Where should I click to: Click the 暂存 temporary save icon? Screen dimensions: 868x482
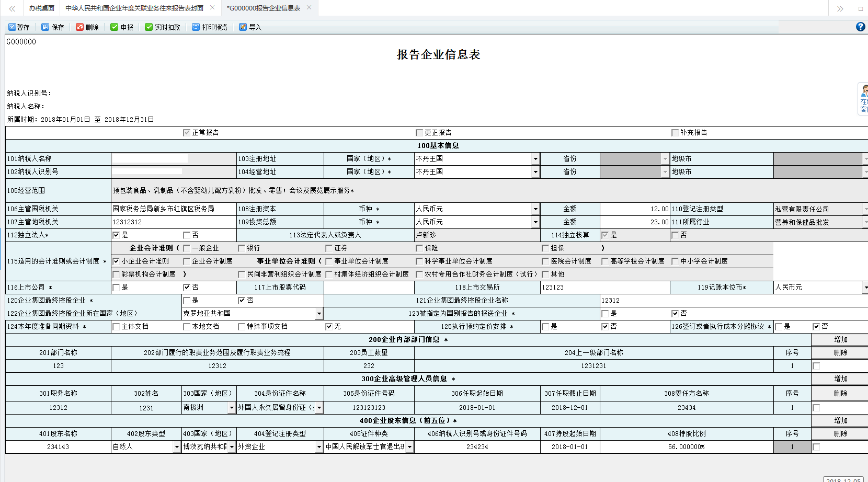[x=20, y=27]
